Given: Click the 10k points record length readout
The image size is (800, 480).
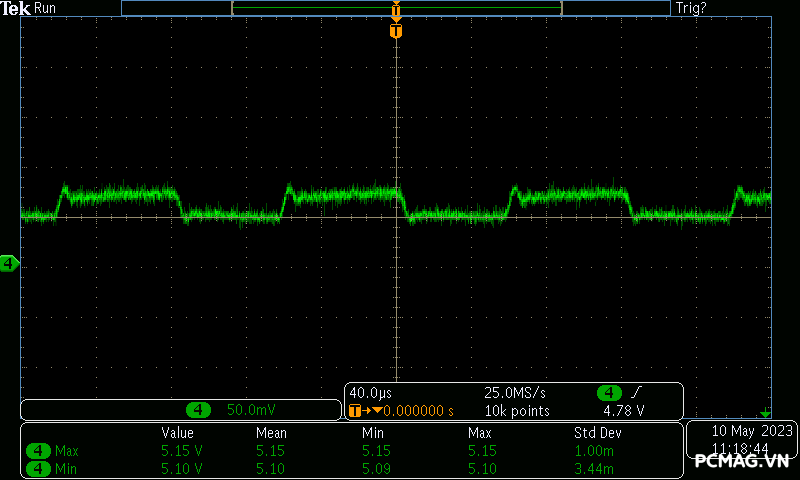Looking at the screenshot, I should tap(516, 410).
